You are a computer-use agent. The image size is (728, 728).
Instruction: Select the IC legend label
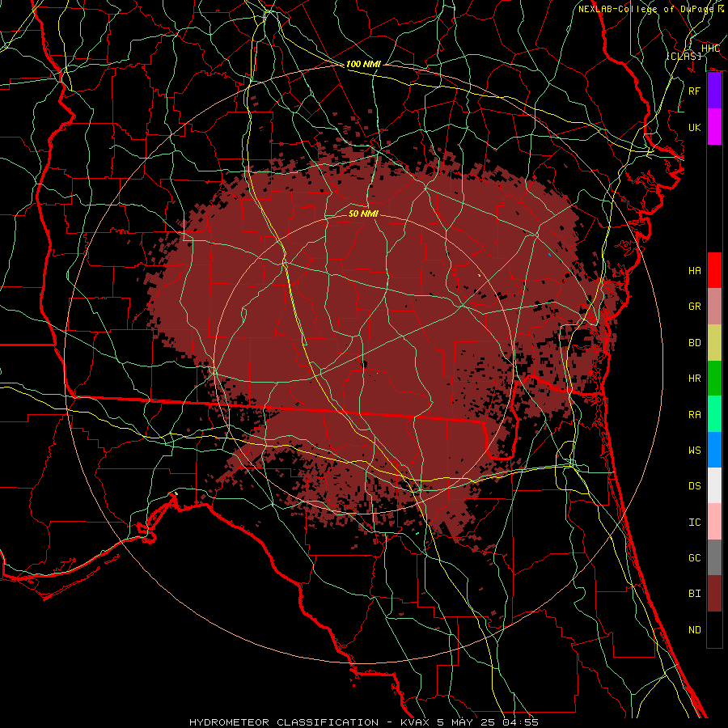(695, 523)
